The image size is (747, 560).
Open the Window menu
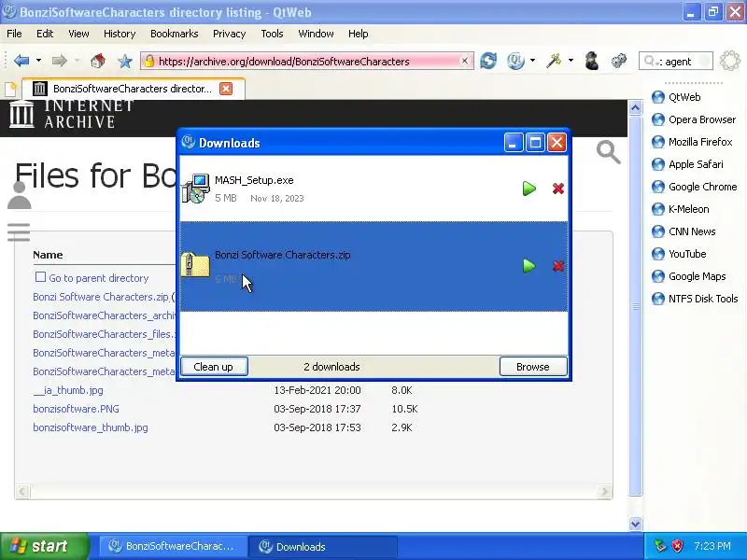pos(316,34)
